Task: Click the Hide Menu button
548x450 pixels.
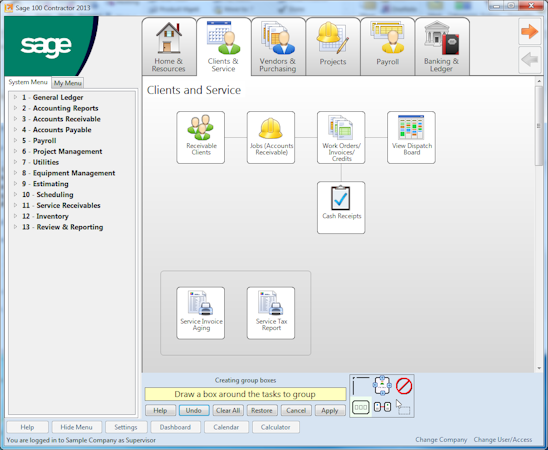Action: click(77, 427)
